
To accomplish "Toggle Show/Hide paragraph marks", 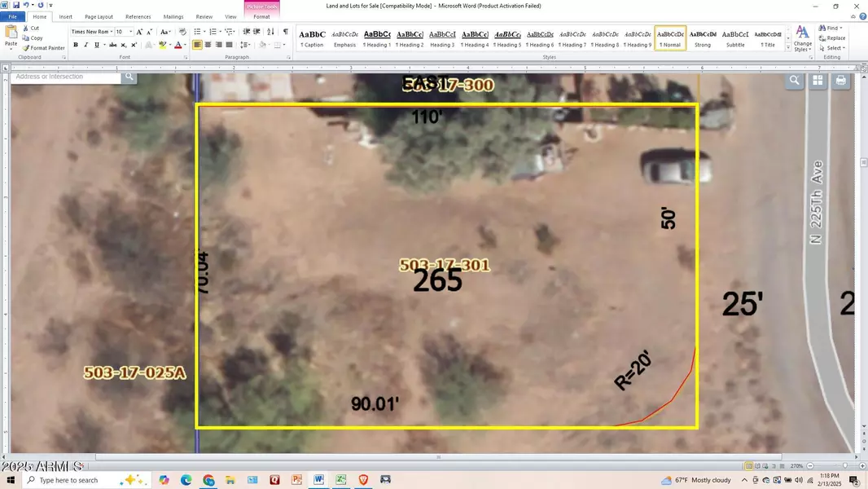I will click(285, 32).
